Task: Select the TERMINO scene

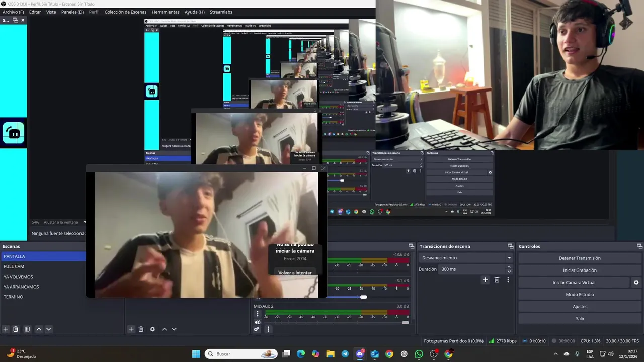Action: (x=43, y=297)
